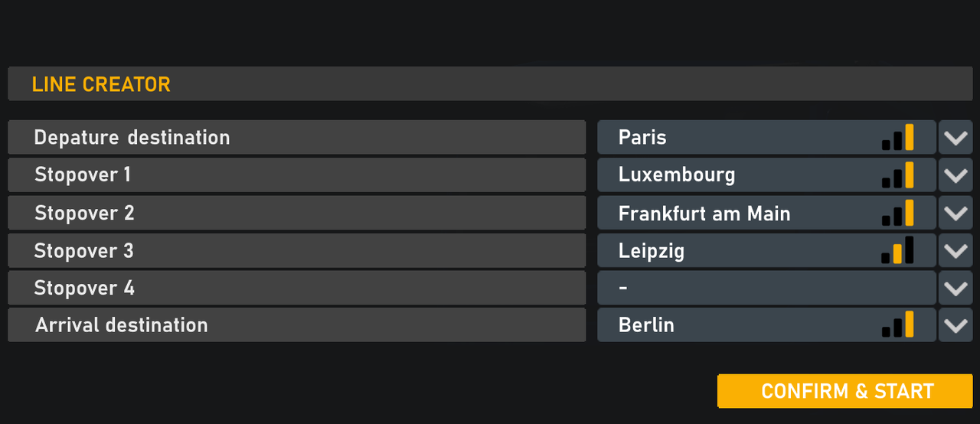This screenshot has height=424, width=980.
Task: Click the Leipzig stopover value field
Action: [735, 250]
